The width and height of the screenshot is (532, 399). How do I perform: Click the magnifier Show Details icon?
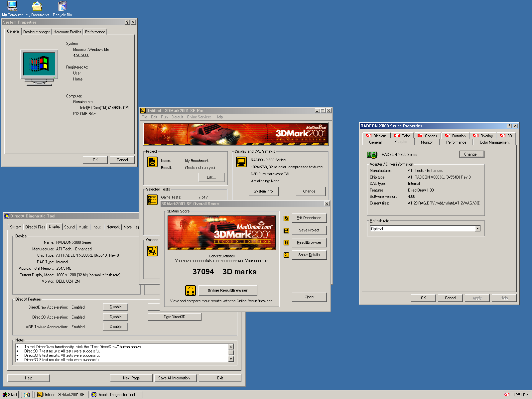(x=286, y=255)
